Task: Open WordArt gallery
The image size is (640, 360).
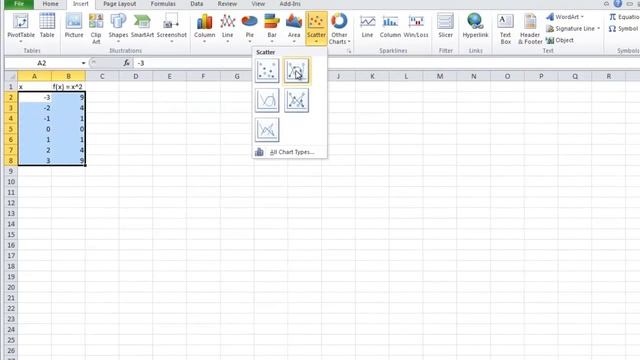Action: [x=565, y=17]
